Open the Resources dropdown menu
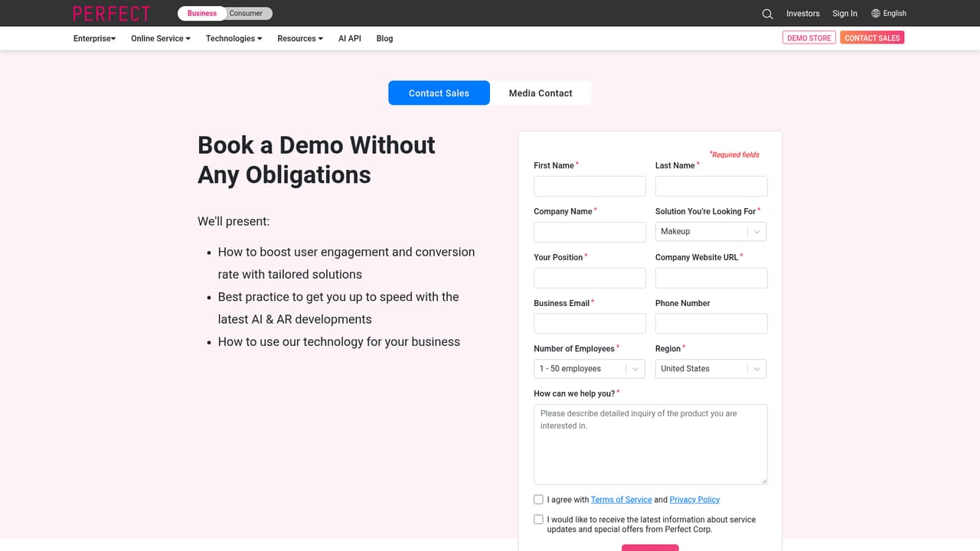 coord(300,38)
